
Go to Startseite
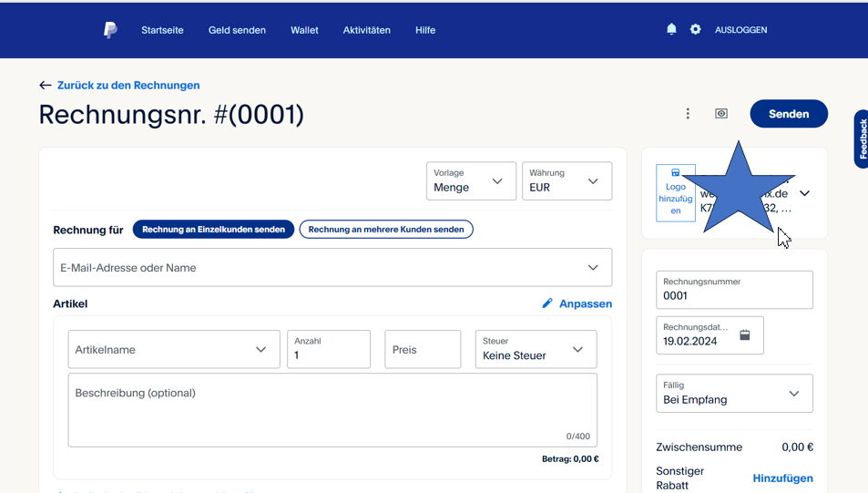(162, 30)
